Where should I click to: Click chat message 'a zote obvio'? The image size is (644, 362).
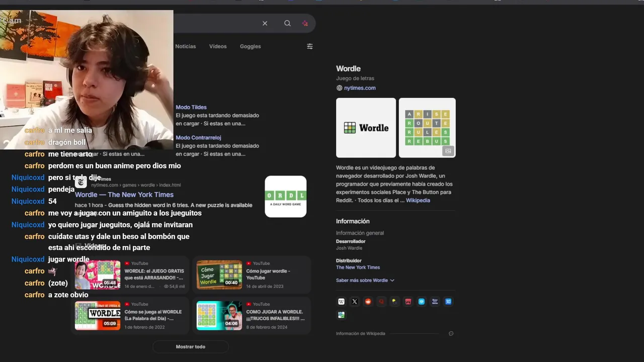pyautogui.click(x=68, y=295)
